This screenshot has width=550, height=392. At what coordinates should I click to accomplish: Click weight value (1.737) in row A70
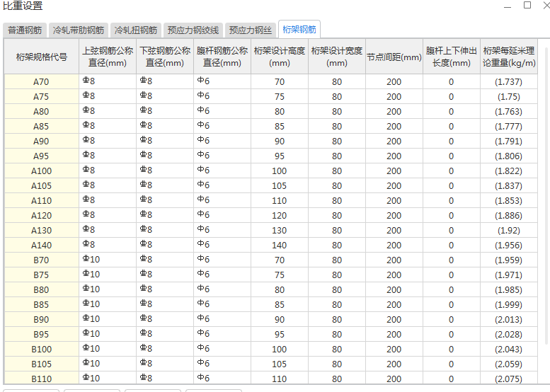(x=509, y=81)
